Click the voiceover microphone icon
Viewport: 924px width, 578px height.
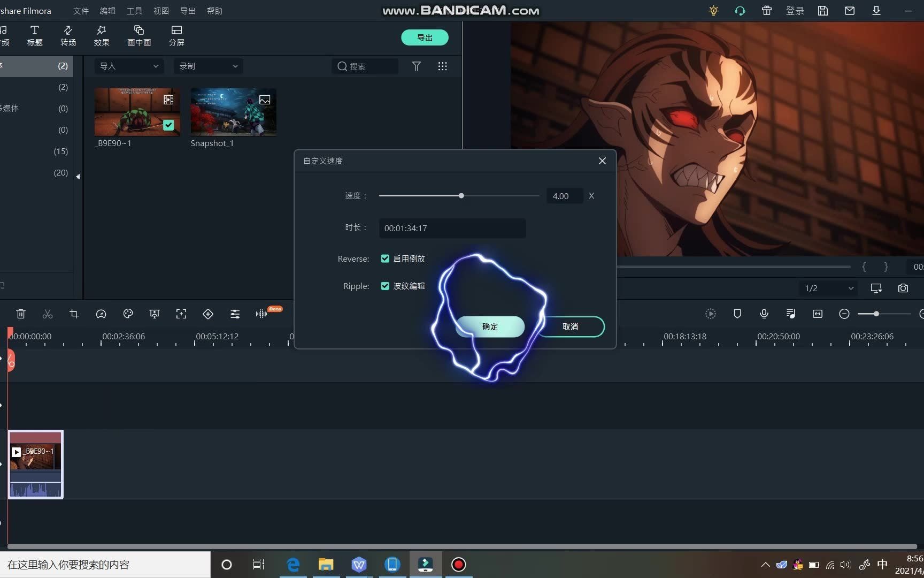pyautogui.click(x=764, y=314)
